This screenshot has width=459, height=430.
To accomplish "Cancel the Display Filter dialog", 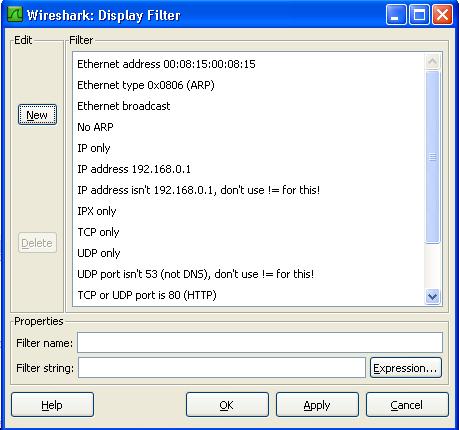I will pyautogui.click(x=407, y=405).
